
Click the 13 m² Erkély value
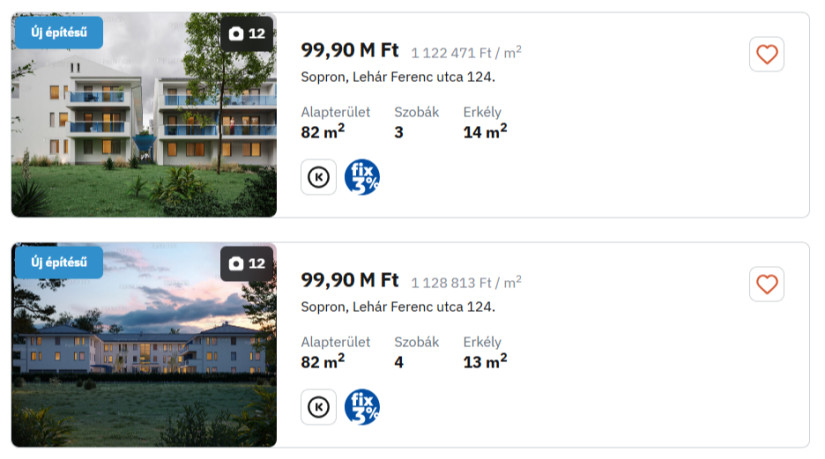click(485, 361)
